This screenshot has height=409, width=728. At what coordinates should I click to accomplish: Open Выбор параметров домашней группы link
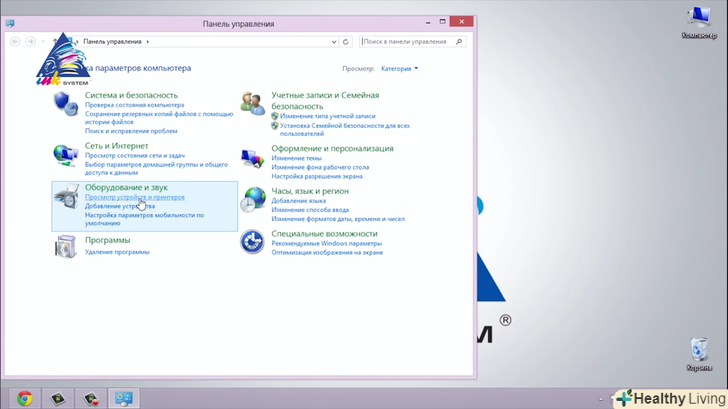click(156, 169)
